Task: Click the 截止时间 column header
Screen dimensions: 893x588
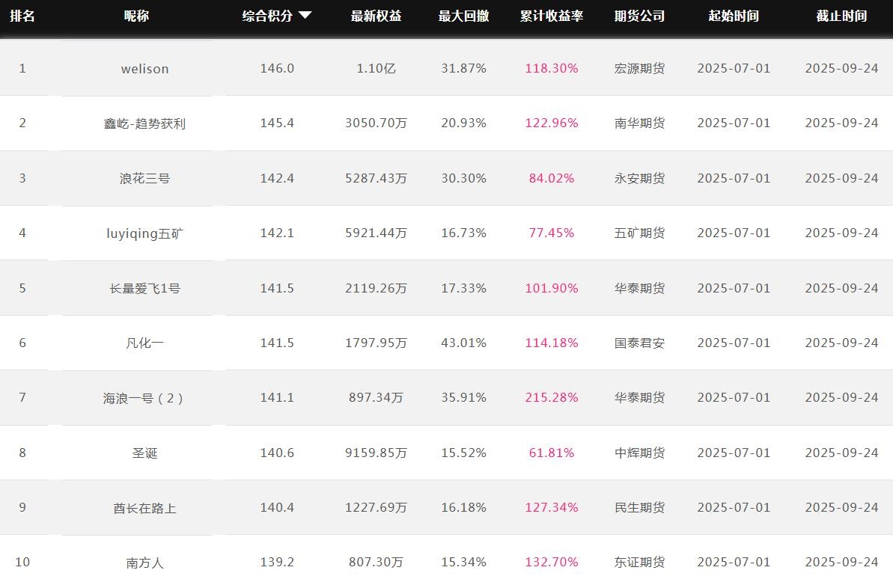Action: point(841,16)
